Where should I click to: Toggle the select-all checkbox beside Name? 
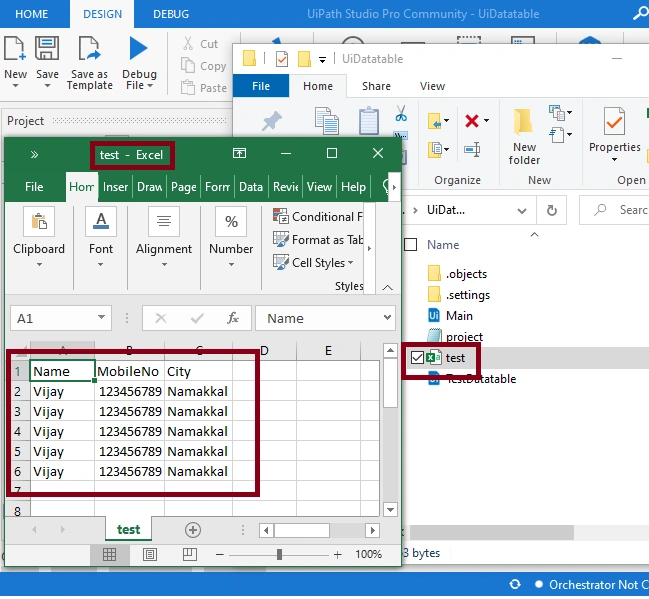(x=410, y=245)
